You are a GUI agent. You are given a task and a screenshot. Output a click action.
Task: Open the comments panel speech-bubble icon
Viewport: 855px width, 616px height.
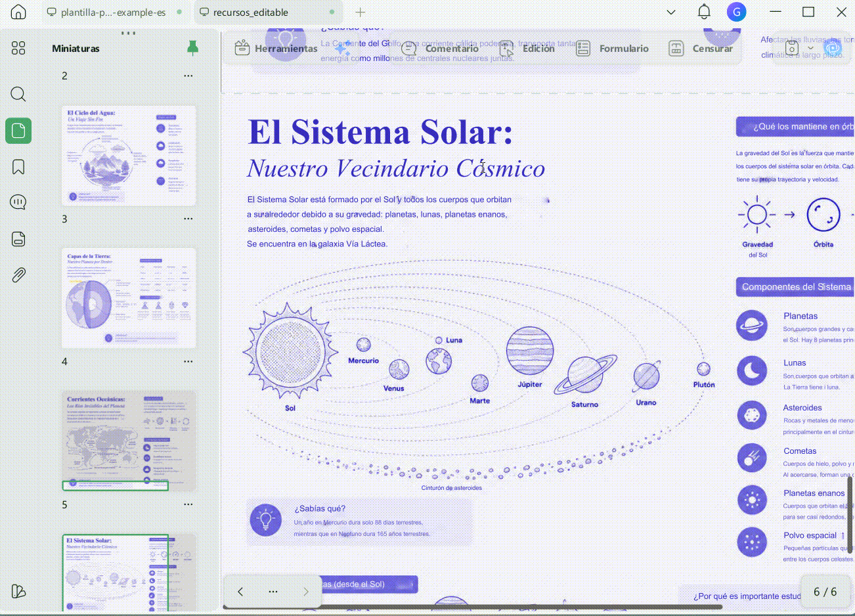(18, 202)
